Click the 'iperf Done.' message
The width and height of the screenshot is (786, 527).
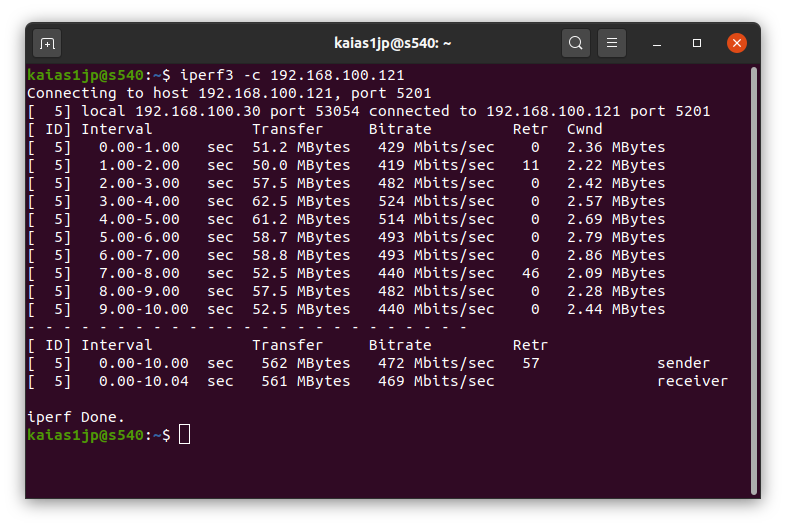[x=76, y=417]
